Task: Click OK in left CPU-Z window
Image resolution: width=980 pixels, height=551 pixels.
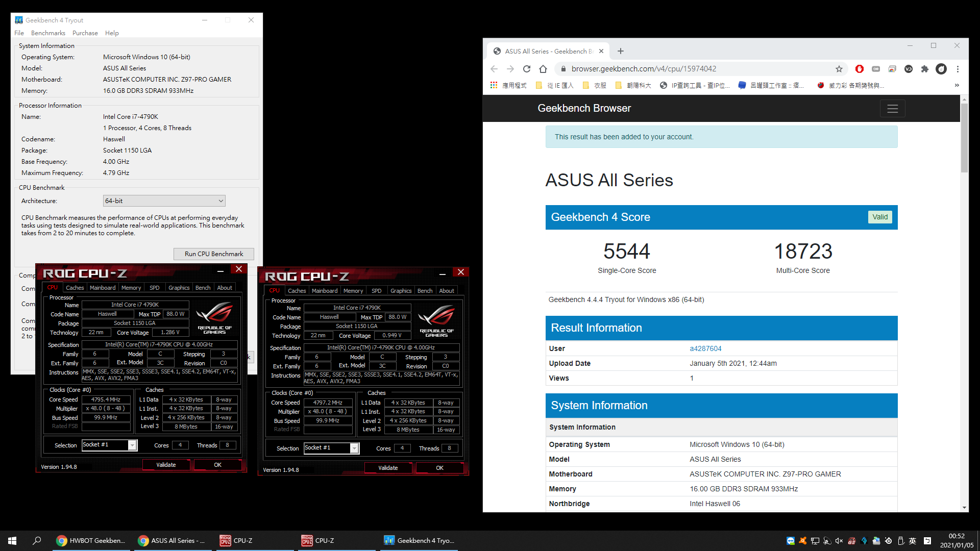Action: pos(217,465)
